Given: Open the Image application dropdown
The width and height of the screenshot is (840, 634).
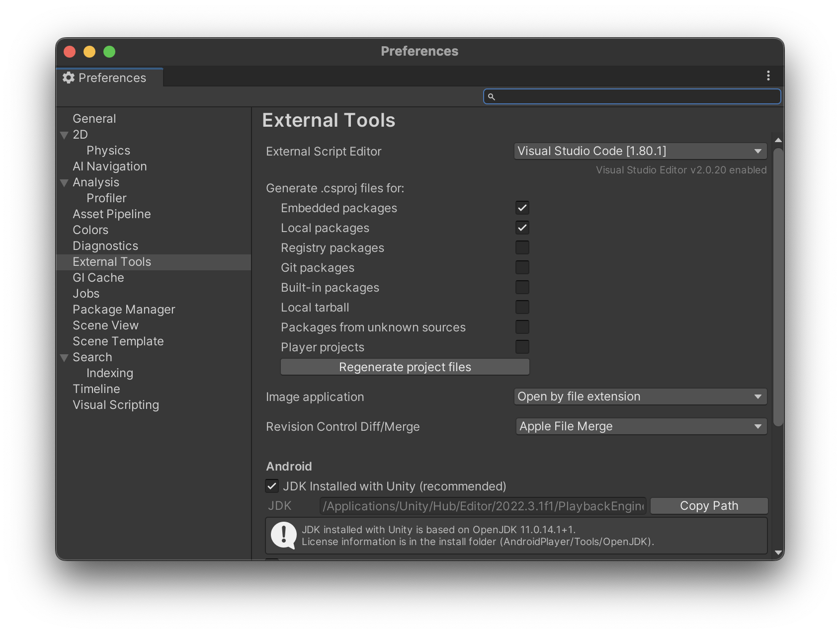Looking at the screenshot, I should click(x=640, y=396).
